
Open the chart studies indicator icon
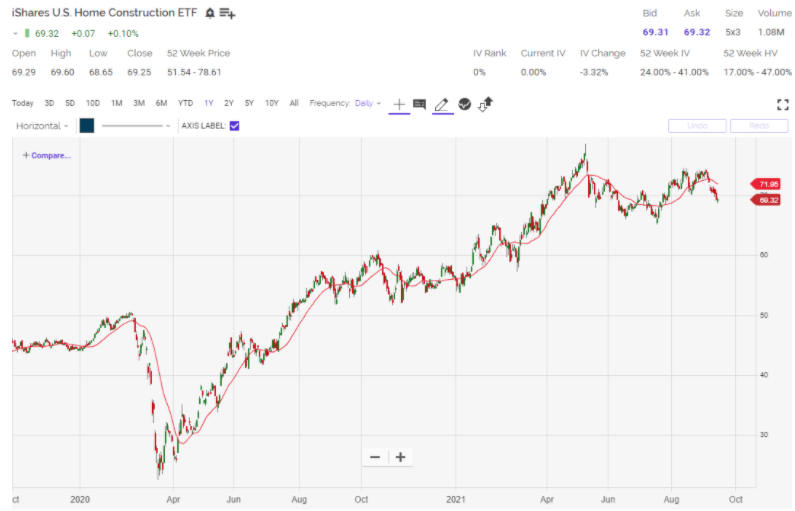click(x=464, y=104)
